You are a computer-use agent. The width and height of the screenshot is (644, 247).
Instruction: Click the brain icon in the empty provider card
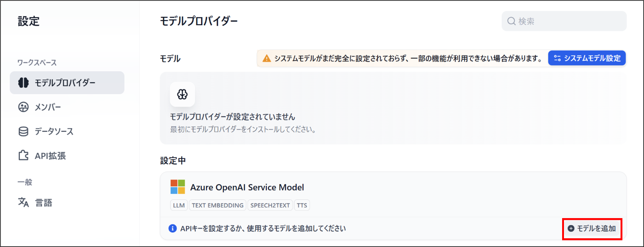tap(182, 94)
